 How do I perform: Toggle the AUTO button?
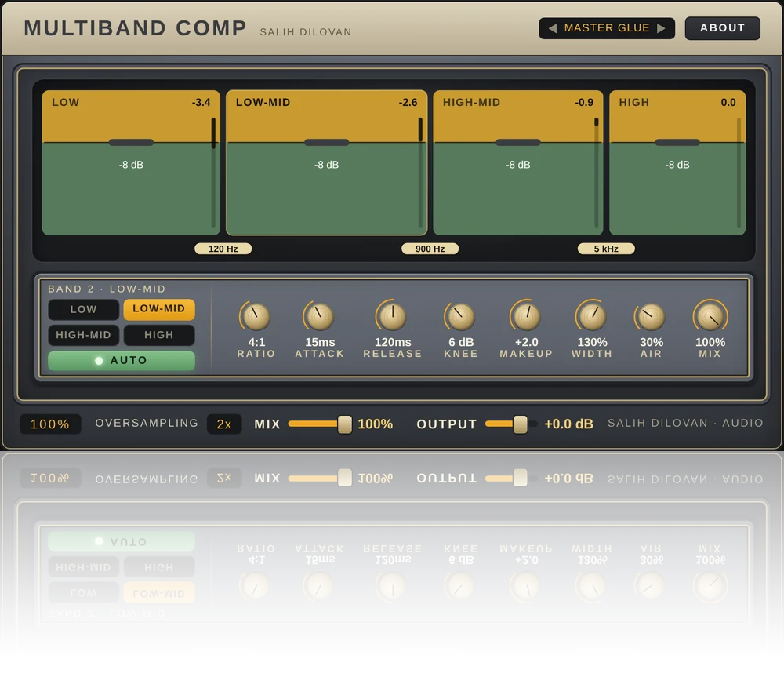coord(122,360)
